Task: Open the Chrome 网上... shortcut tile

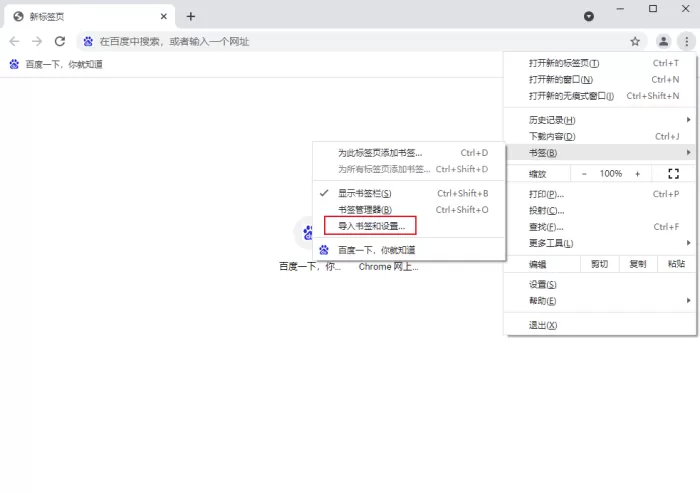Action: (x=388, y=267)
